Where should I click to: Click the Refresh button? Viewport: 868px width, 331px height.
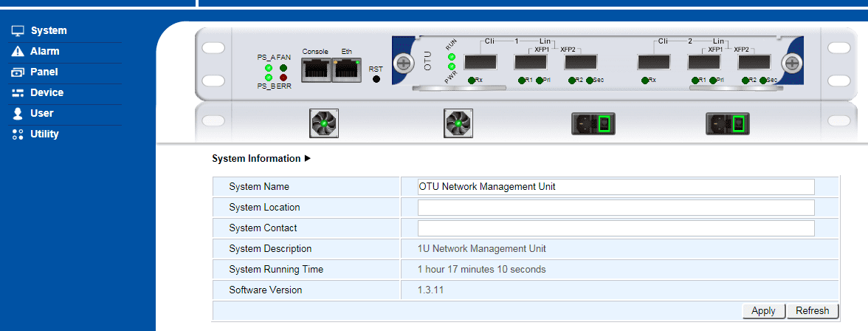click(812, 311)
